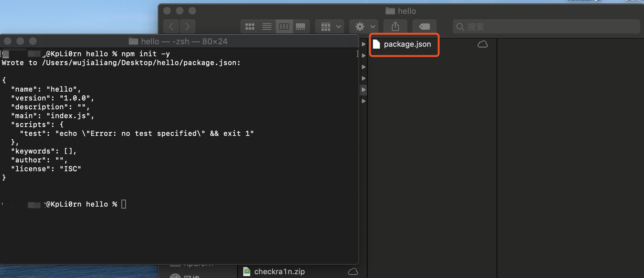The height and width of the screenshot is (278, 644).
Task: Go forward in Finder navigation
Action: click(x=188, y=27)
